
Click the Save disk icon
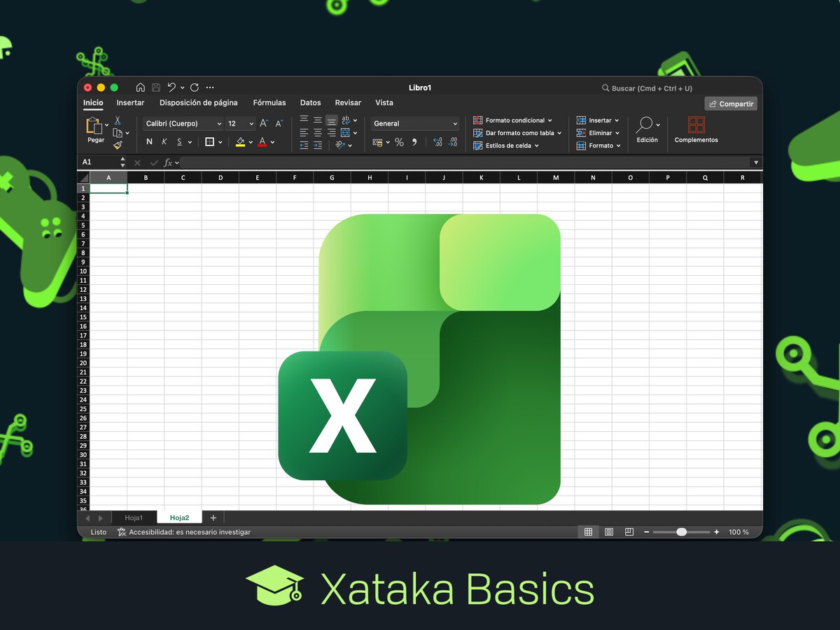click(156, 87)
